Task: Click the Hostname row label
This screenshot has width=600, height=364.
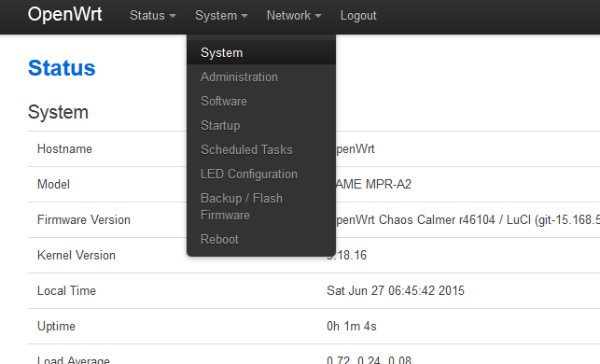Action: 64,149
